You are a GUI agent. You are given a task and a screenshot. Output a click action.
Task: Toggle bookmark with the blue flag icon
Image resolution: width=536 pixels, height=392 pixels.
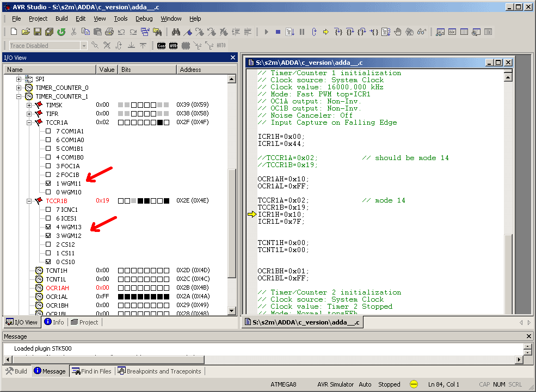click(188, 32)
